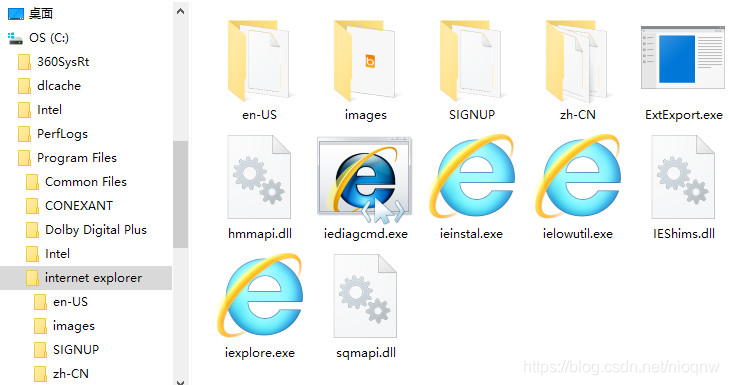Select en-US subfolder in navigation tree
Screen dimensions: 729x385
61,302
